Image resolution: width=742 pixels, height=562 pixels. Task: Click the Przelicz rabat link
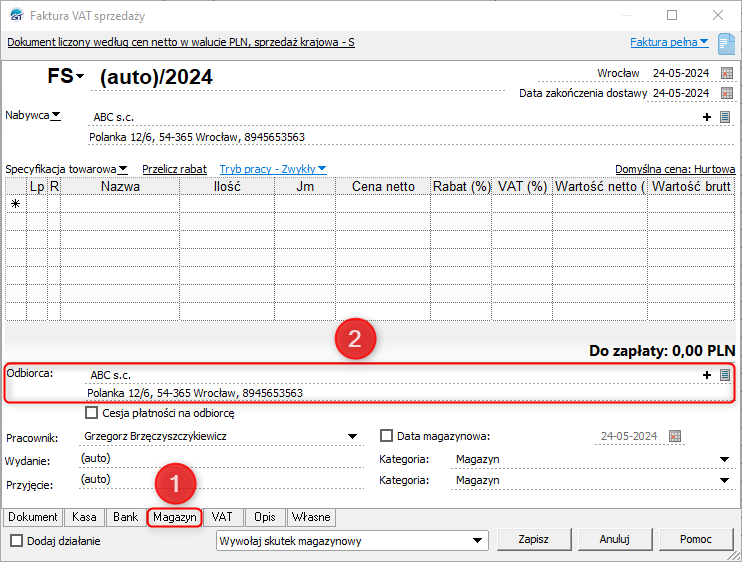pos(174,169)
